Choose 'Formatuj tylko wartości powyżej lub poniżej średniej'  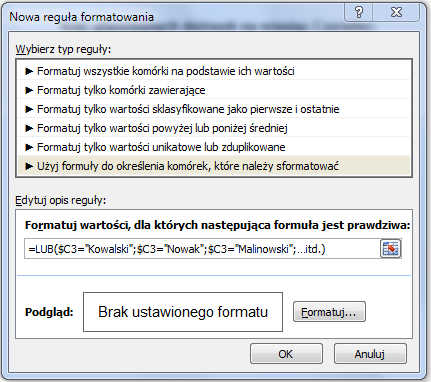pos(214,128)
